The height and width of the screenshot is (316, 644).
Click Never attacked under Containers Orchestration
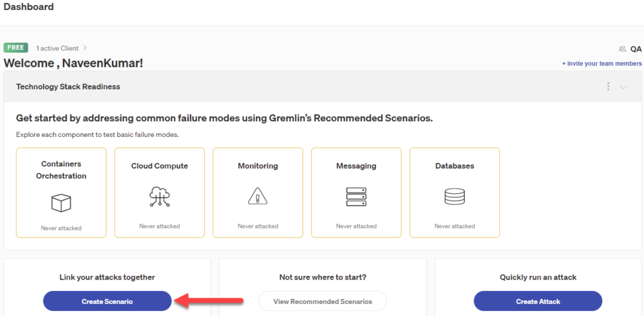click(x=61, y=228)
